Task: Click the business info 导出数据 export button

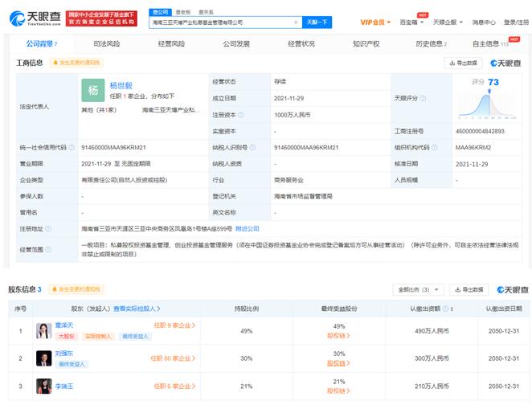Action: tap(463, 62)
